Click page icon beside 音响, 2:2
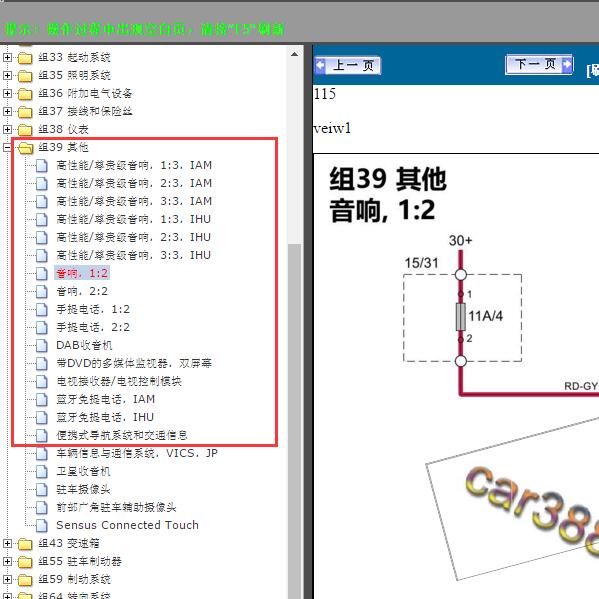Image resolution: width=599 pixels, height=599 pixels. point(42,291)
